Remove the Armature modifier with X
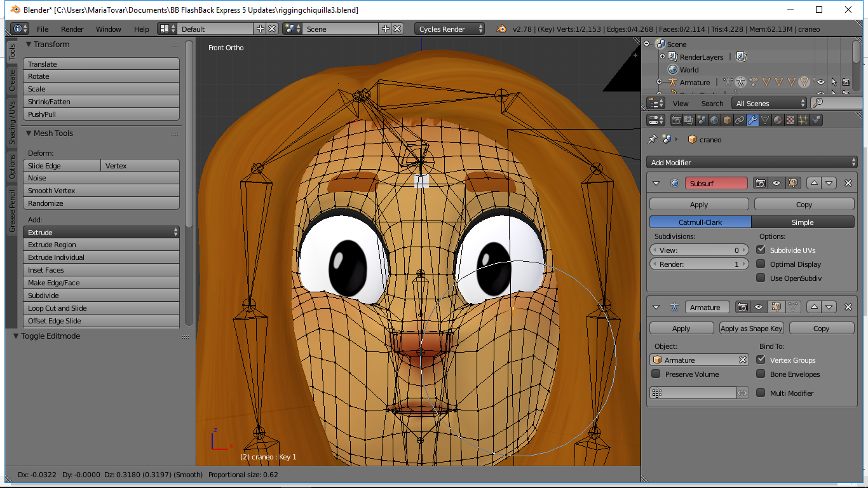The width and height of the screenshot is (868, 488). coord(848,307)
